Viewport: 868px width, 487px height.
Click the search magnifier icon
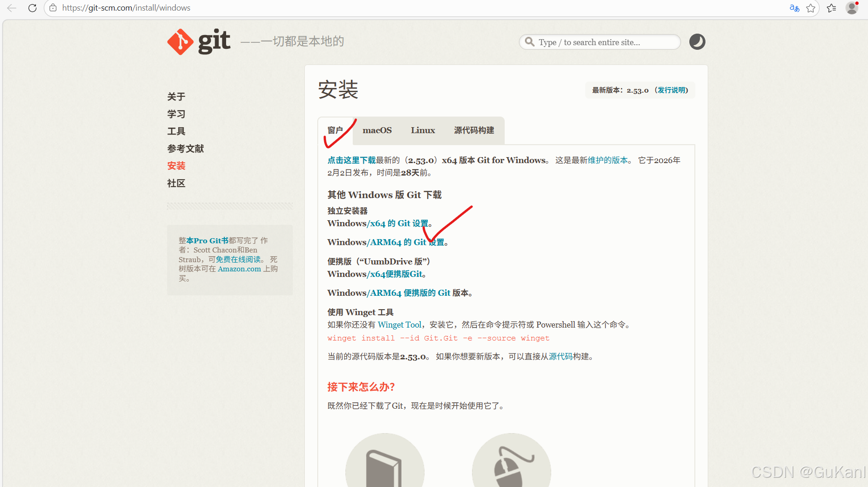[x=530, y=42]
